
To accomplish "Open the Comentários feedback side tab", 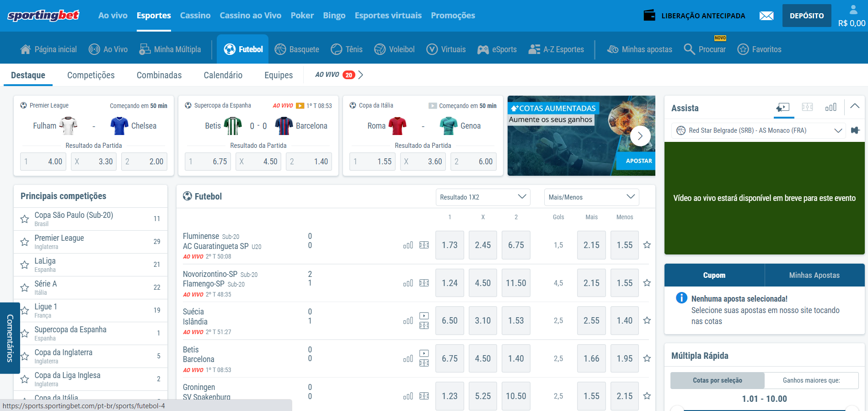I will (10, 338).
